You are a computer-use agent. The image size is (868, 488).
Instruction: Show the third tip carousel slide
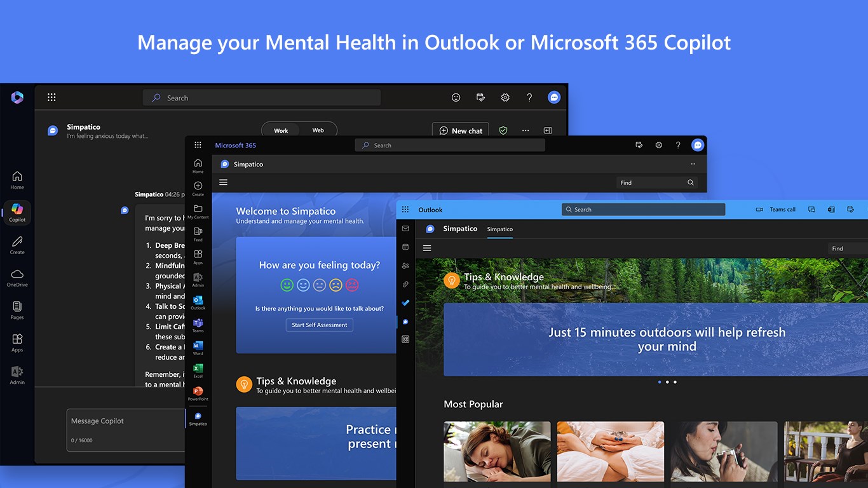tap(675, 382)
